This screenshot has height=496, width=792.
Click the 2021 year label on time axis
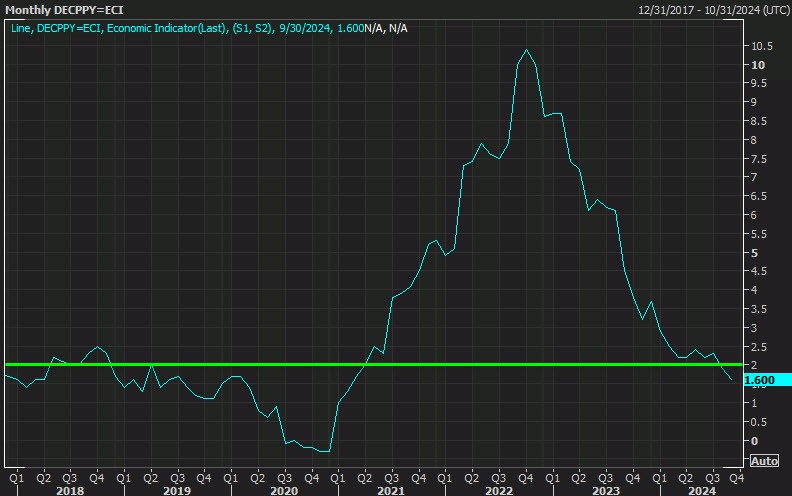tap(391, 490)
